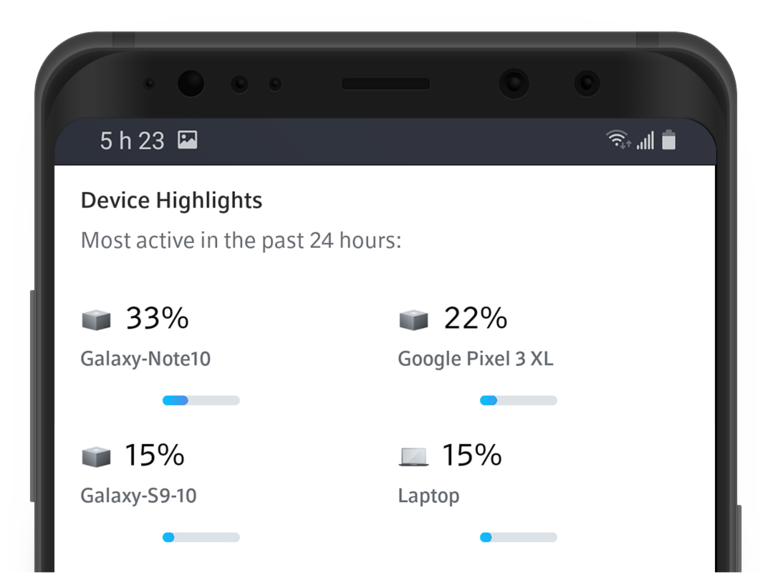
Task: Select the Laptop device label
Action: (x=428, y=496)
